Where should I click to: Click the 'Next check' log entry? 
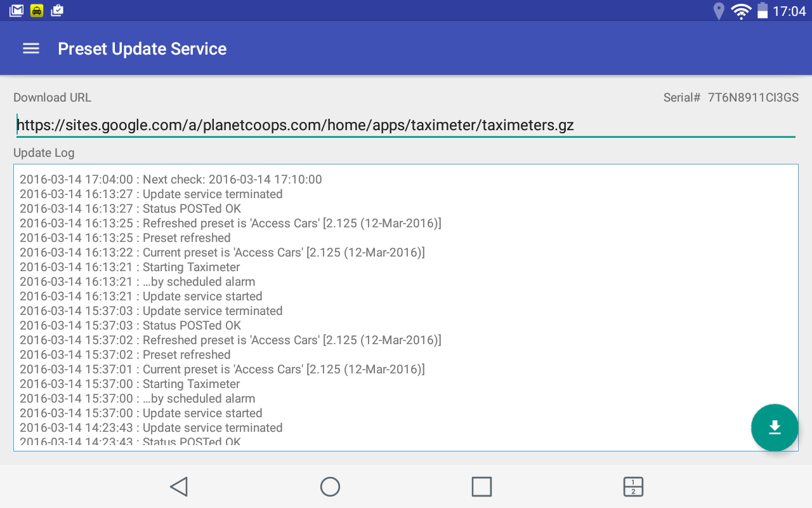click(x=171, y=180)
